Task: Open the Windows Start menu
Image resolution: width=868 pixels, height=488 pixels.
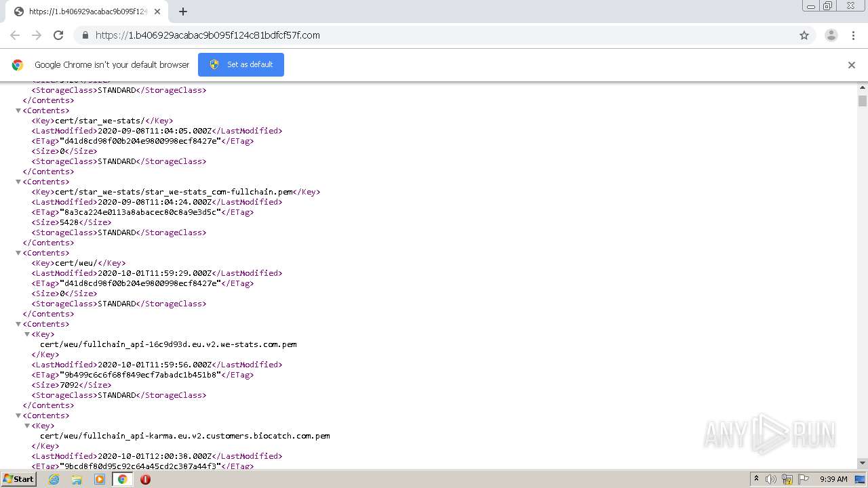Action: [x=19, y=479]
